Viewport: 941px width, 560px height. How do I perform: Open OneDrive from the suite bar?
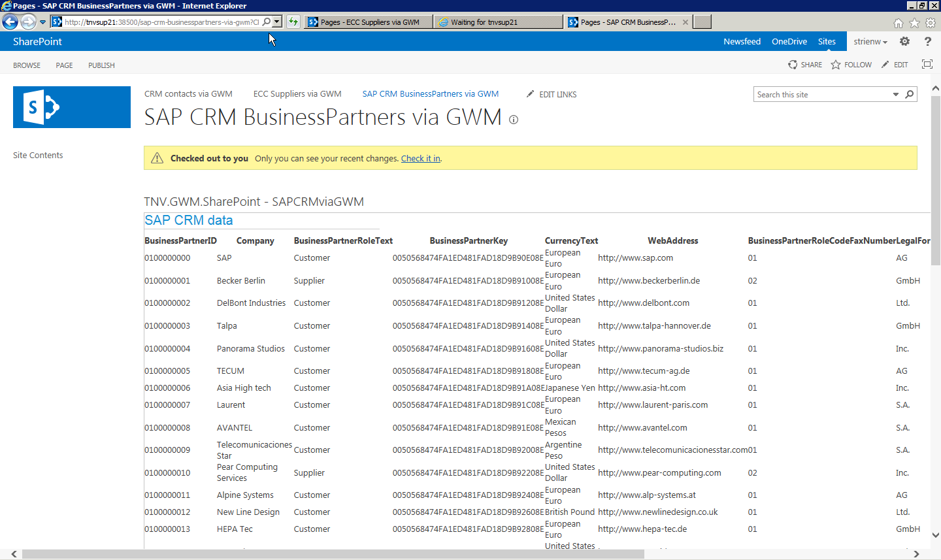[x=789, y=41]
